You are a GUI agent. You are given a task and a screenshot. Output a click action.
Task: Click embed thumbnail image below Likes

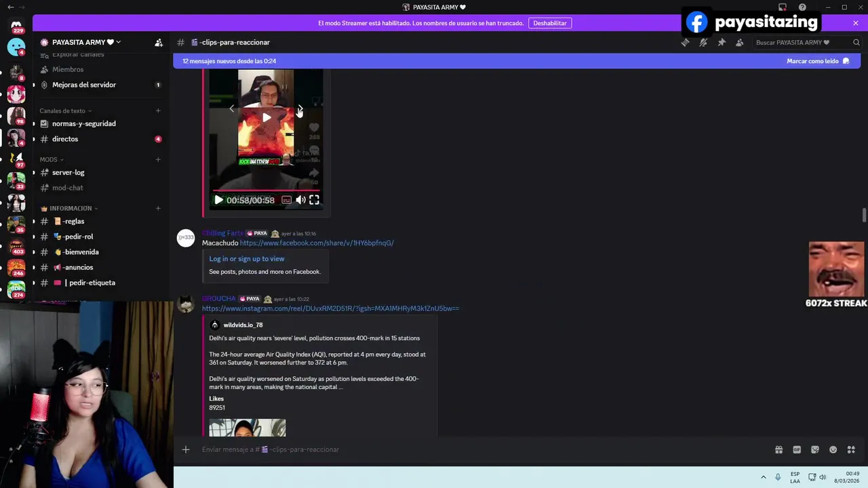[x=248, y=428]
